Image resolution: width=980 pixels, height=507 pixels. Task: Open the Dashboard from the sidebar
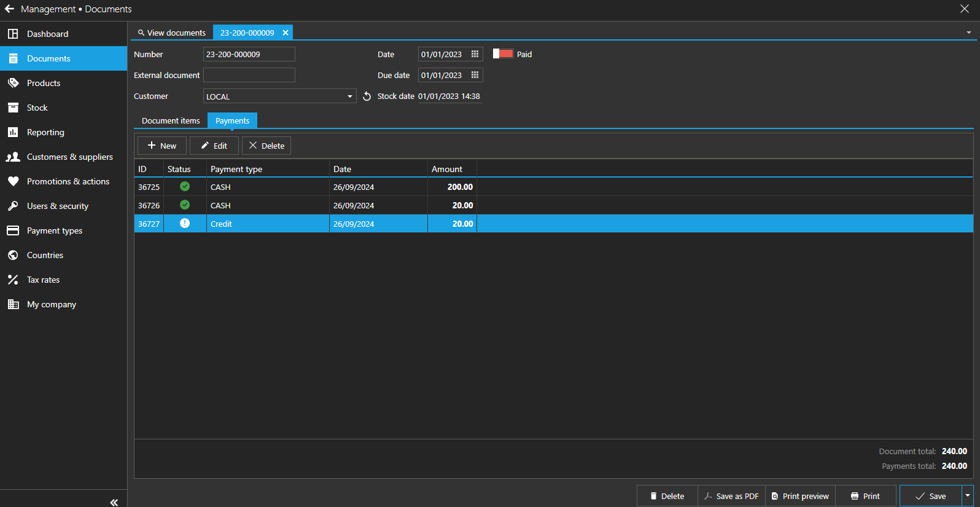point(47,34)
